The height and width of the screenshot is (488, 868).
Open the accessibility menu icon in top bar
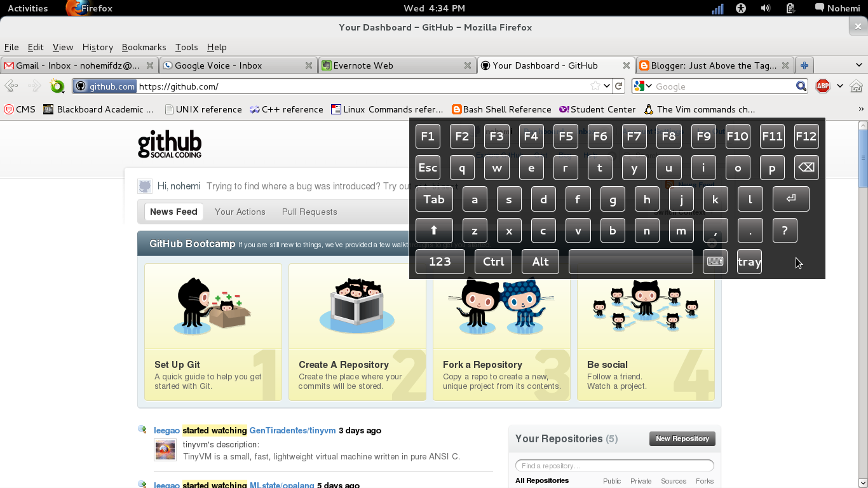(x=741, y=8)
